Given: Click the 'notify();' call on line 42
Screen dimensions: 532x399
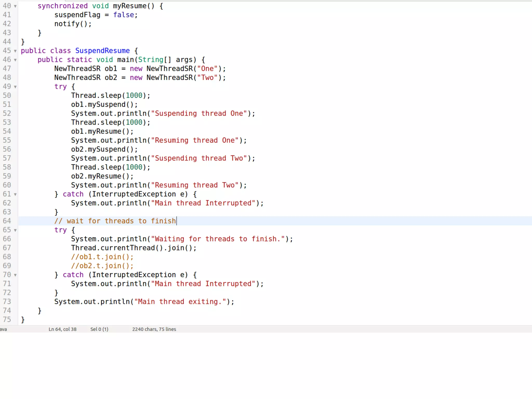Looking at the screenshot, I should (73, 24).
